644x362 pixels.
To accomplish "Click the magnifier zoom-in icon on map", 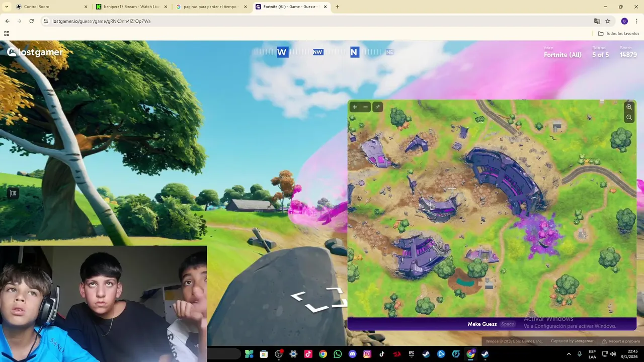I will (x=629, y=107).
